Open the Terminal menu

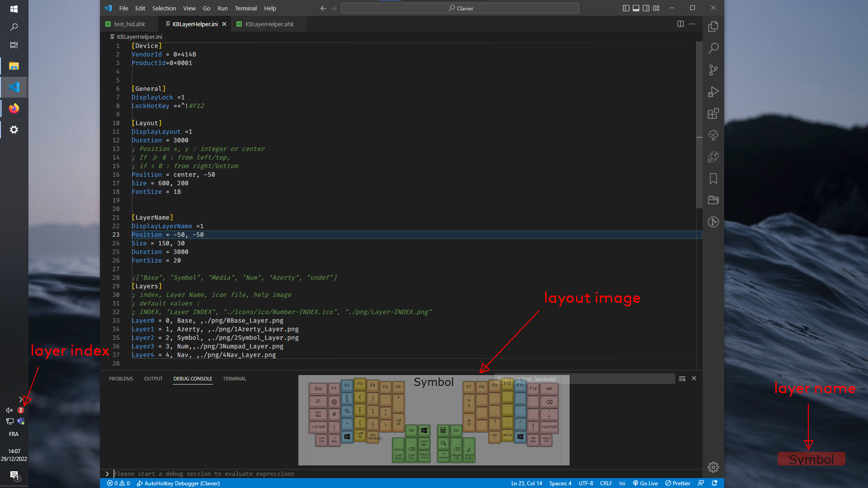[x=245, y=8]
